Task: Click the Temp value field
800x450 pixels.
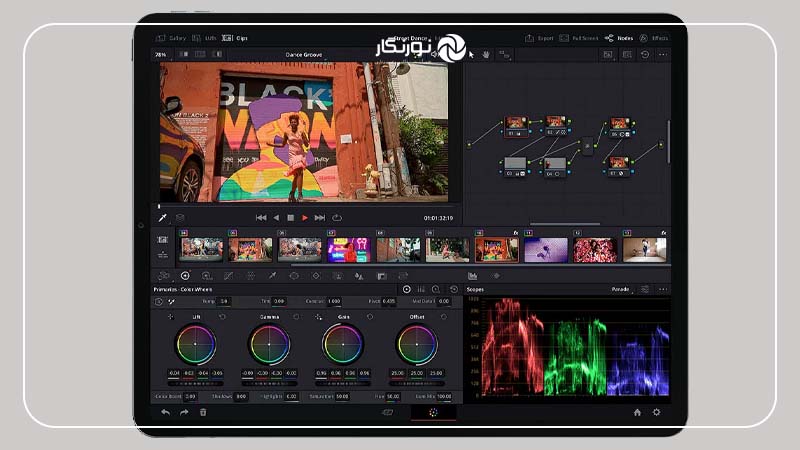Action: pyautogui.click(x=224, y=302)
